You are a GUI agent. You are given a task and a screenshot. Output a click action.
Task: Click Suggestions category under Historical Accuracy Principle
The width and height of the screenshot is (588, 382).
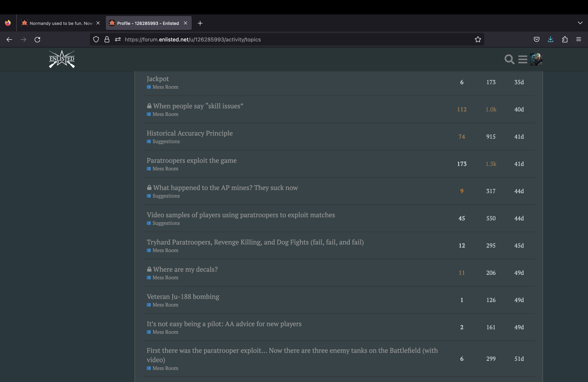(163, 141)
